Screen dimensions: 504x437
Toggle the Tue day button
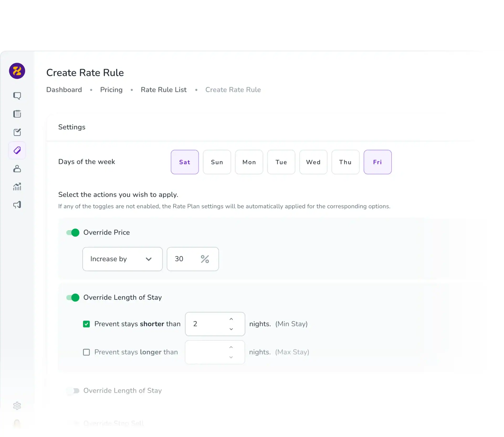[x=281, y=162]
